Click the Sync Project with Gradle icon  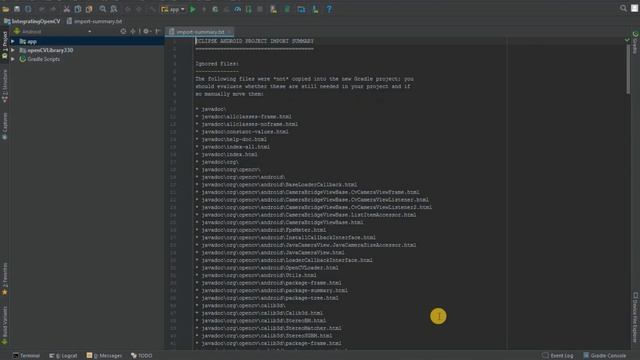coord(287,9)
